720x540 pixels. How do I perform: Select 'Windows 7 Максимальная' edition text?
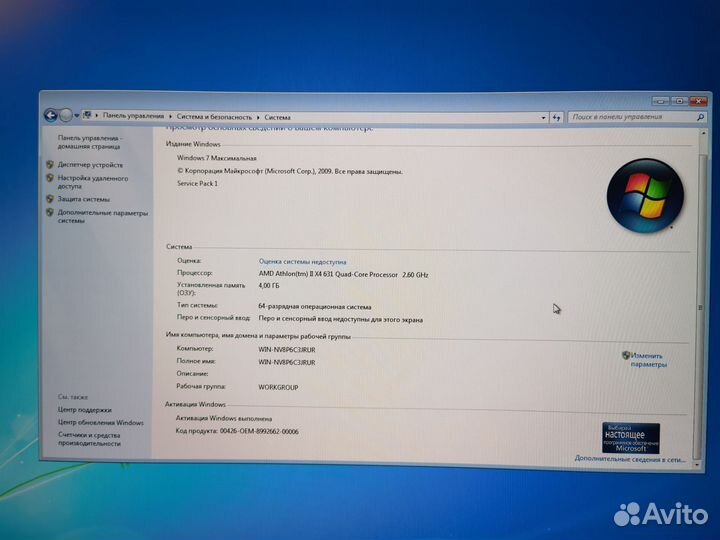point(217,158)
